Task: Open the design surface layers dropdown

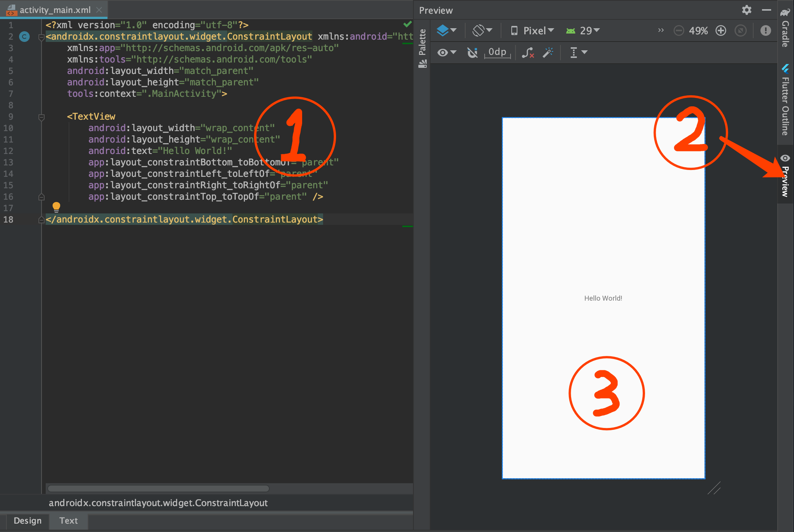Action: (447, 30)
